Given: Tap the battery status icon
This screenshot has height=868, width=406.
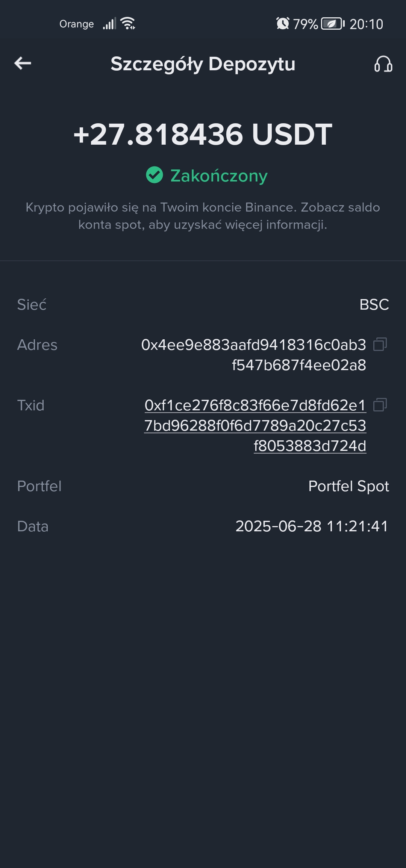Looking at the screenshot, I should pos(333,24).
